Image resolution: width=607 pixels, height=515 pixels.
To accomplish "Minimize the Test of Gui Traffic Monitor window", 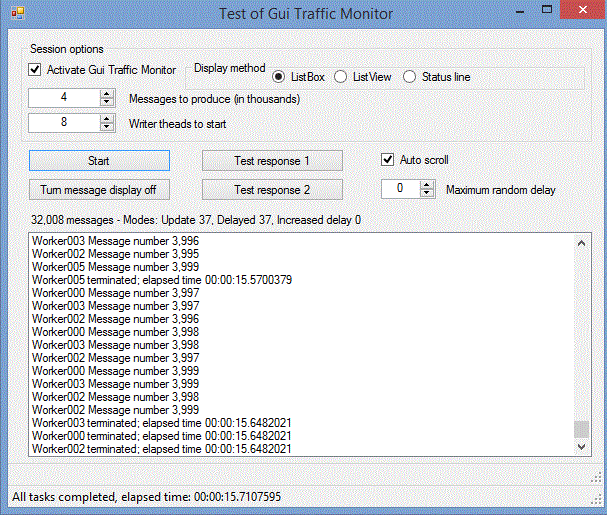I will click(x=520, y=10).
